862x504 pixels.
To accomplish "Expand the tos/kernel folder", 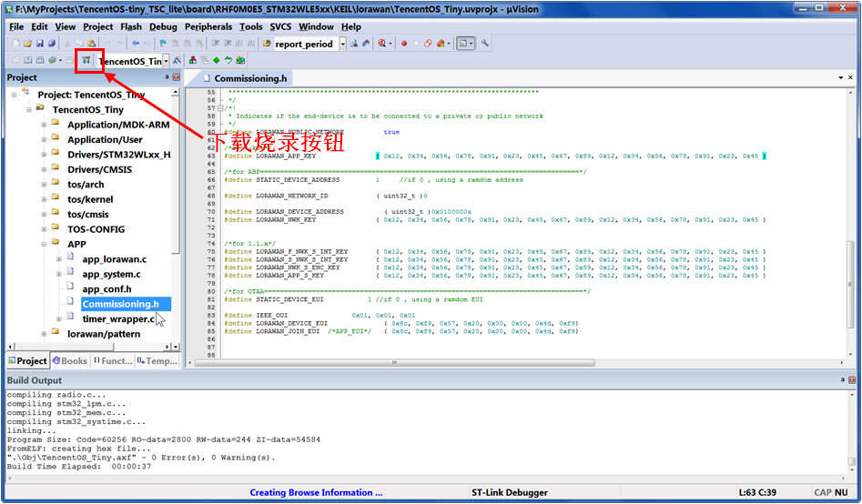I will click(x=44, y=199).
